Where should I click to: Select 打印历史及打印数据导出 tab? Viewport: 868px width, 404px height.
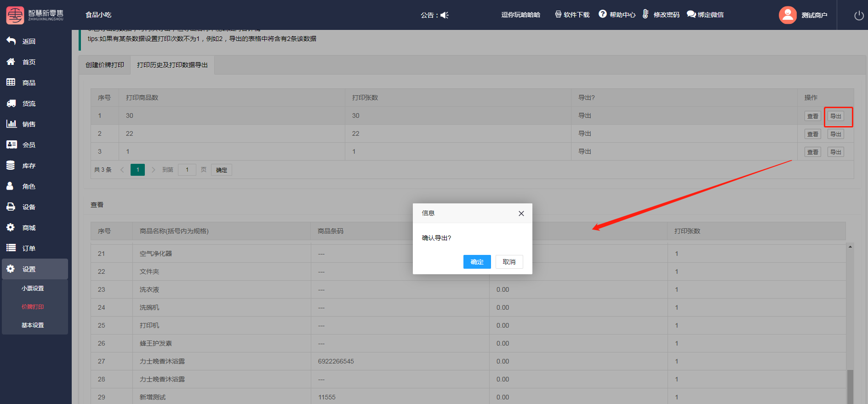(x=172, y=65)
